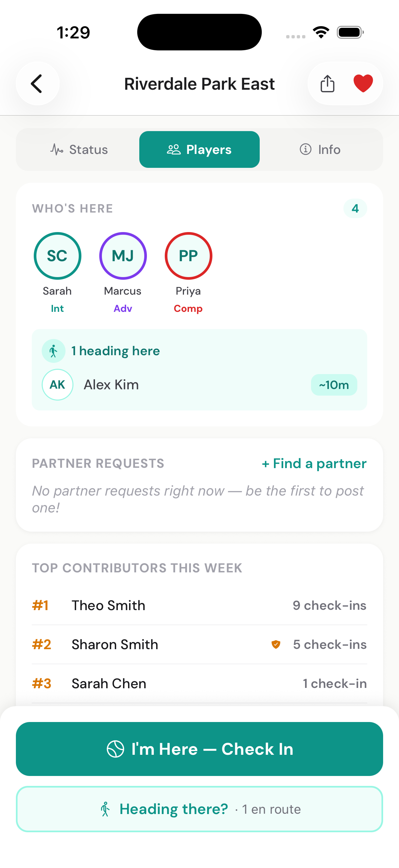Tap the player count badge showing 4

(355, 209)
